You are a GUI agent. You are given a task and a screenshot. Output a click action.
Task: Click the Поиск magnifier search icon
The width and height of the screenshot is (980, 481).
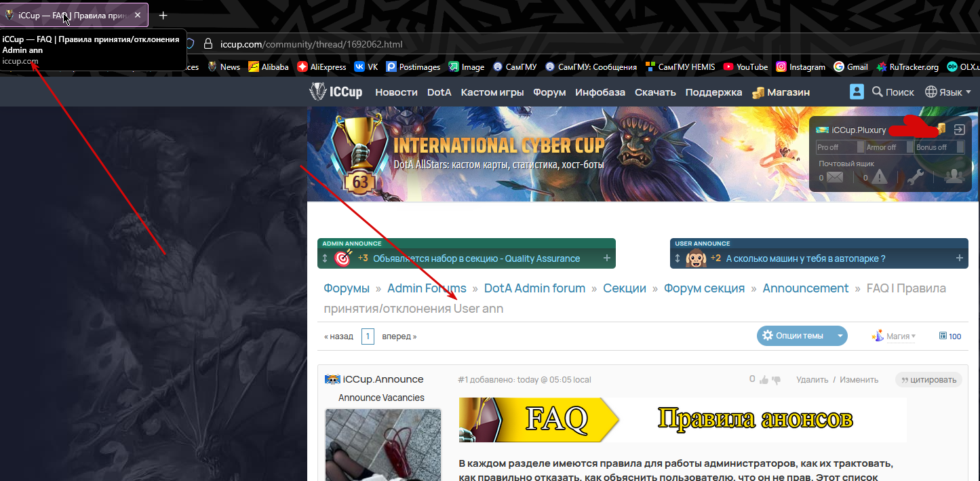click(877, 92)
